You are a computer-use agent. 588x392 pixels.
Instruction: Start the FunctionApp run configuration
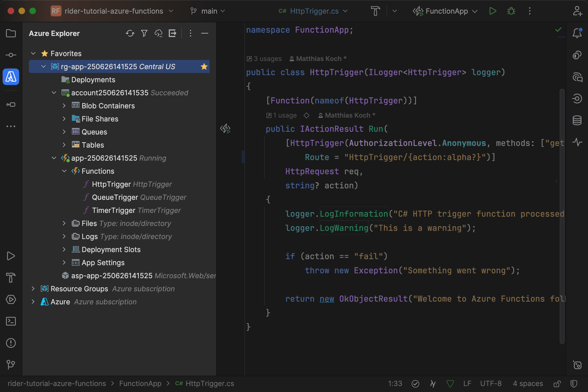[492, 11]
